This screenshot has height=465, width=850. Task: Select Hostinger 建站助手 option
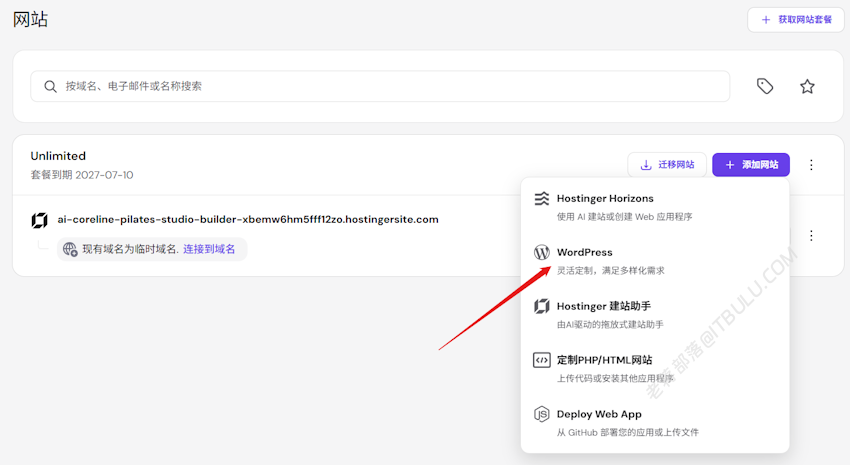point(655,315)
